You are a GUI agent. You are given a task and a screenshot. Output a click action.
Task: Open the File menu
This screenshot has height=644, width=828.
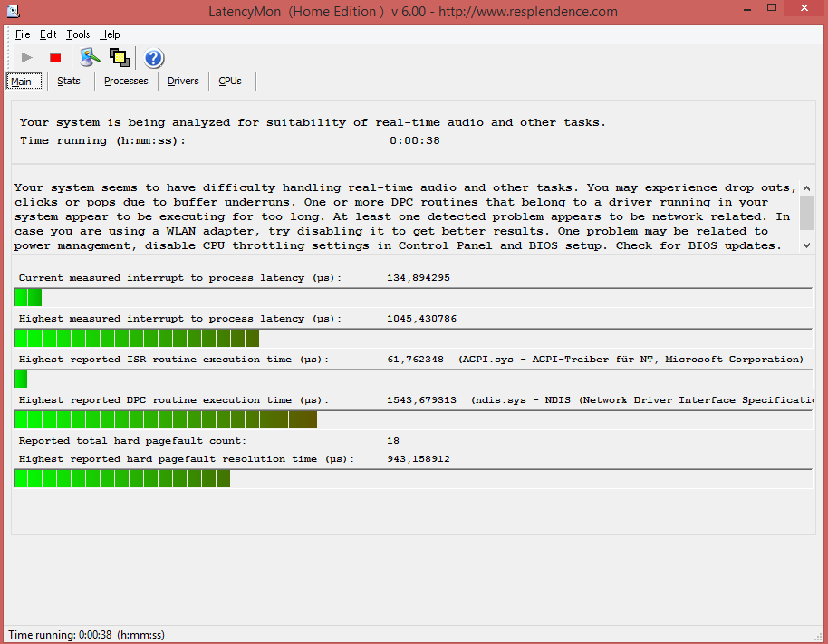tap(23, 34)
